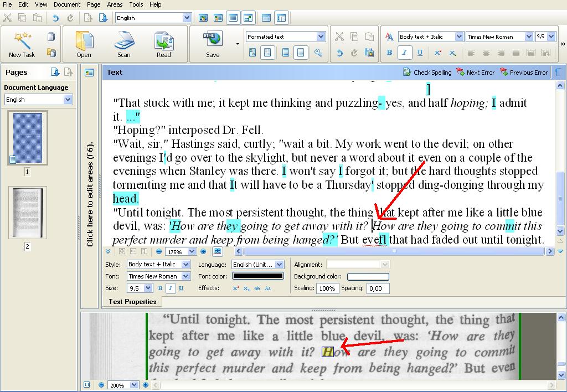Toggle Italic in the Text Properties panel

(x=171, y=288)
